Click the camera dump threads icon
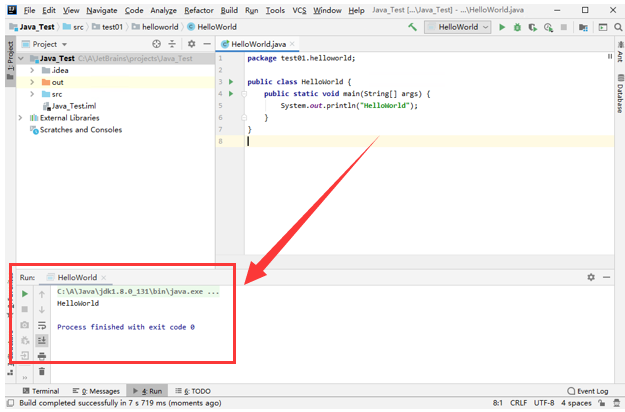The image size is (625, 412). point(25,325)
